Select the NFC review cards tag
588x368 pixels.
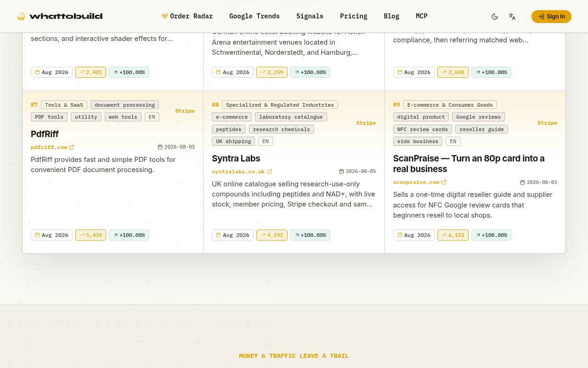(423, 129)
